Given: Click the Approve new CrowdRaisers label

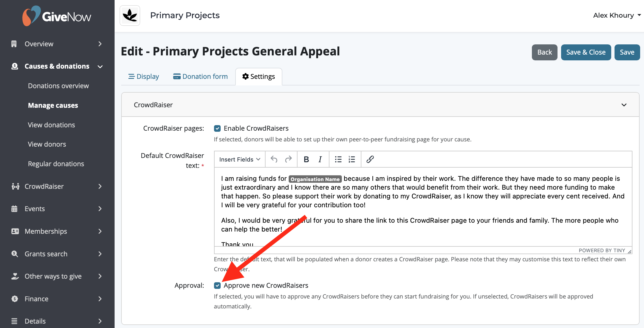Looking at the screenshot, I should point(266,286).
